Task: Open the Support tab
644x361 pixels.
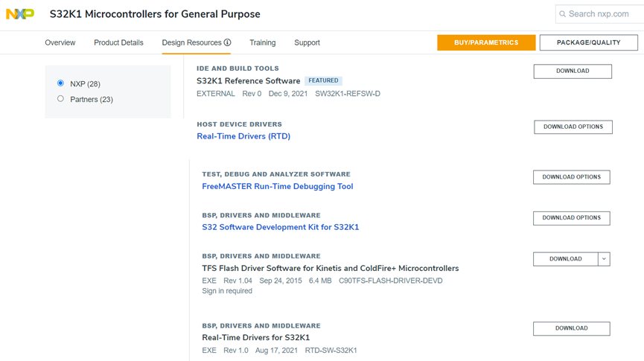Action: tap(307, 42)
